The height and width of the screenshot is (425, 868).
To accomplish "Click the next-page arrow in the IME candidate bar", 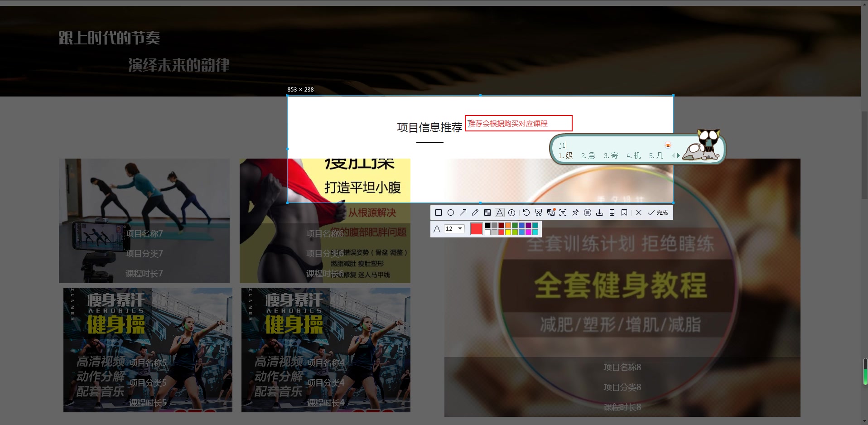I will pos(679,155).
